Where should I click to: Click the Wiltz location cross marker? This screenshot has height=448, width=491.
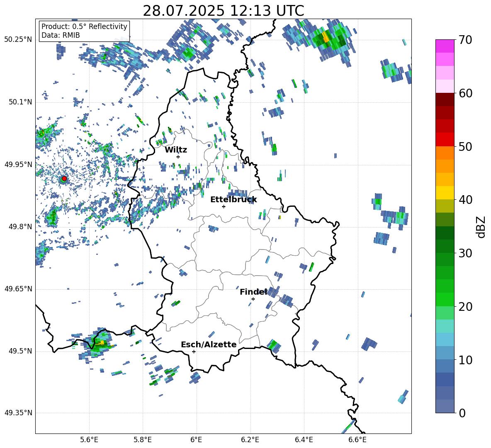click(178, 157)
